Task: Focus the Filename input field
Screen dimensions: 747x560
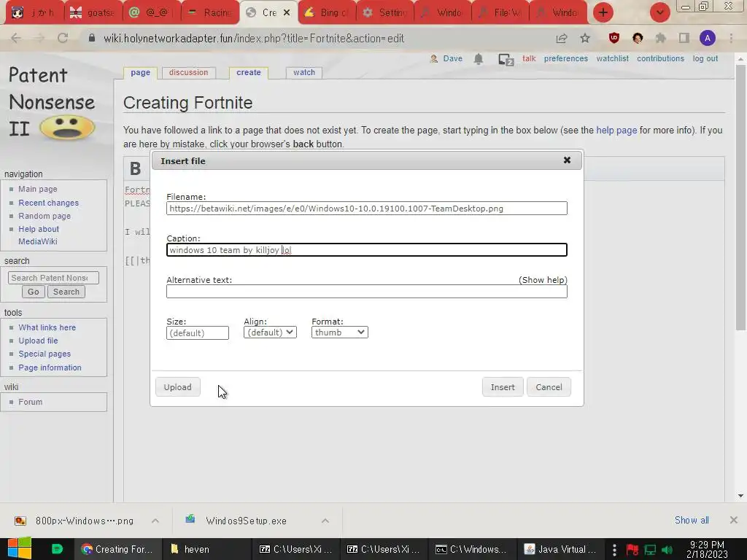Action: tap(367, 209)
